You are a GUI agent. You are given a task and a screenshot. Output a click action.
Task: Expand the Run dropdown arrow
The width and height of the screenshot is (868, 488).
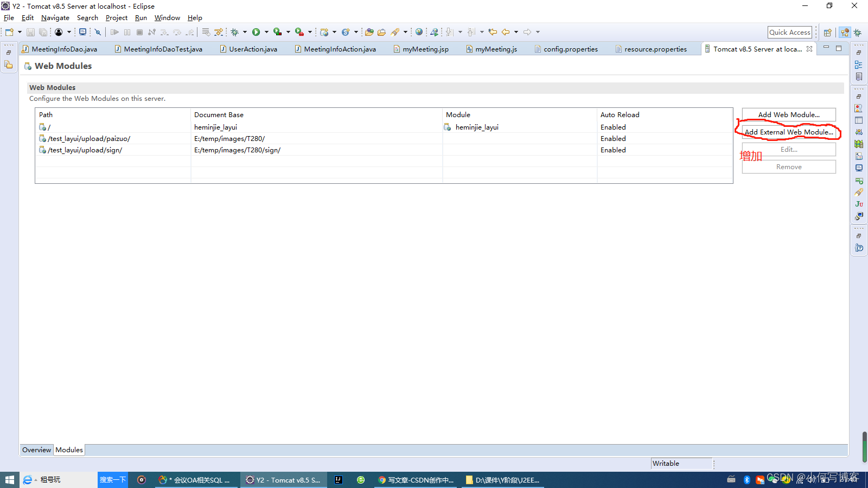(x=266, y=32)
